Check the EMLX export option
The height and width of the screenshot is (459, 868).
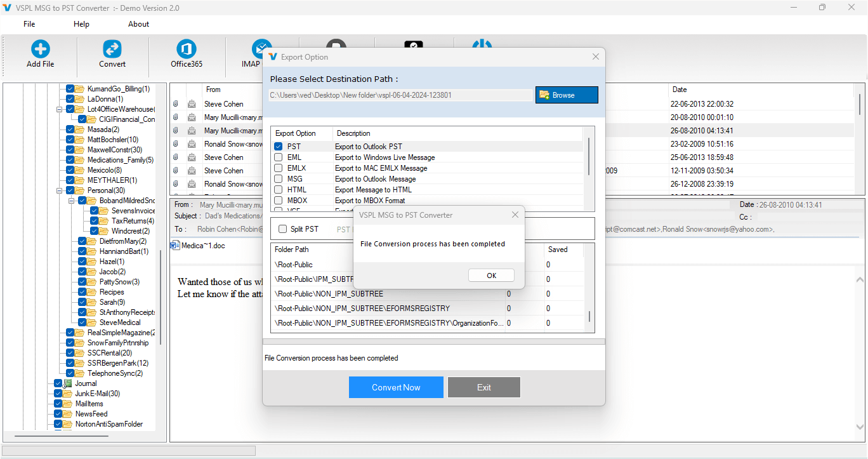279,168
